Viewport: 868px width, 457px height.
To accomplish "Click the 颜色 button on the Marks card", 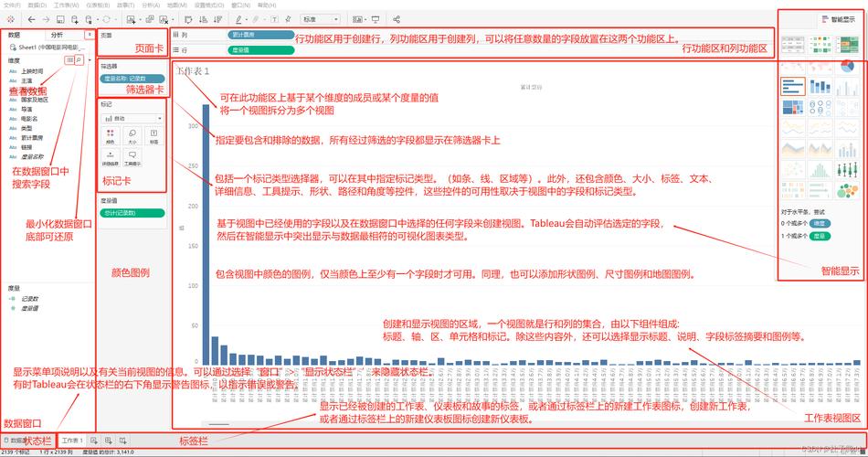I will pos(111,135).
